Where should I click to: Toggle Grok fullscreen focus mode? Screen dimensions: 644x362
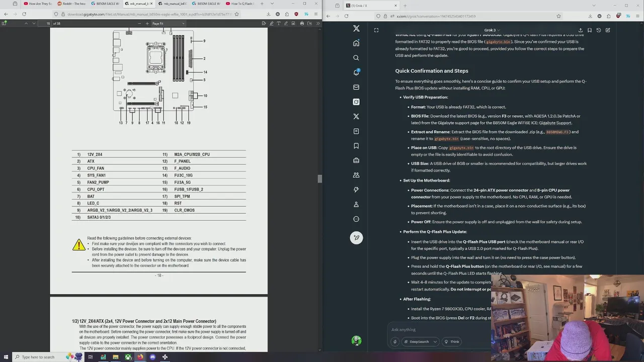[x=376, y=30]
